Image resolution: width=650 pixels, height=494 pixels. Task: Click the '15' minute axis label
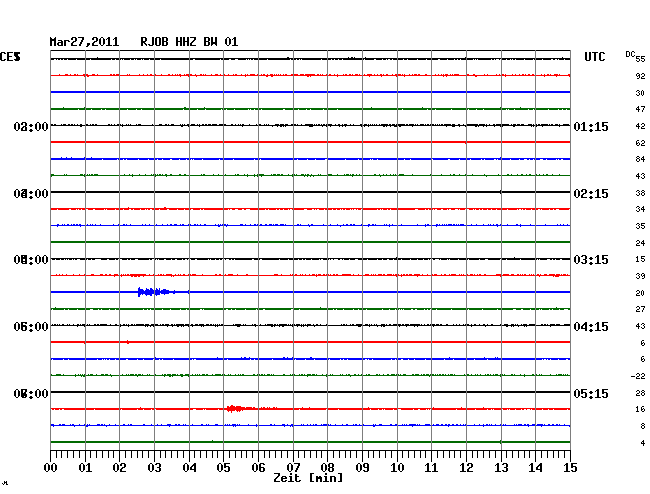click(570, 468)
